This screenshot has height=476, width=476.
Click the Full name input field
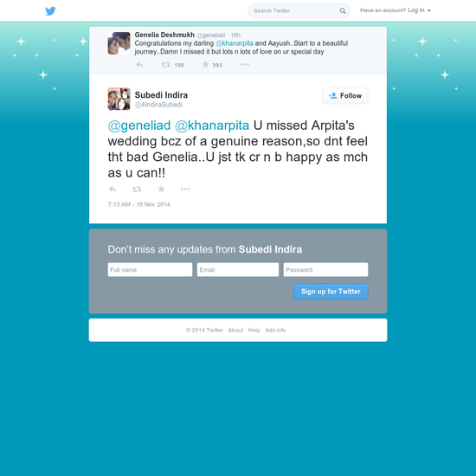tap(150, 269)
